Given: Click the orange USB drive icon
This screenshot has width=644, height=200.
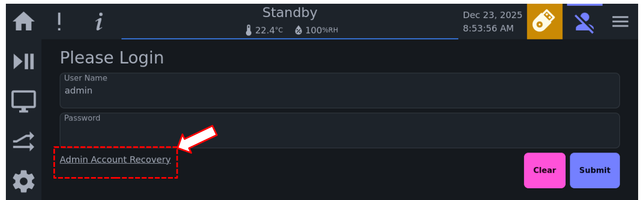Looking at the screenshot, I should pos(544,21).
